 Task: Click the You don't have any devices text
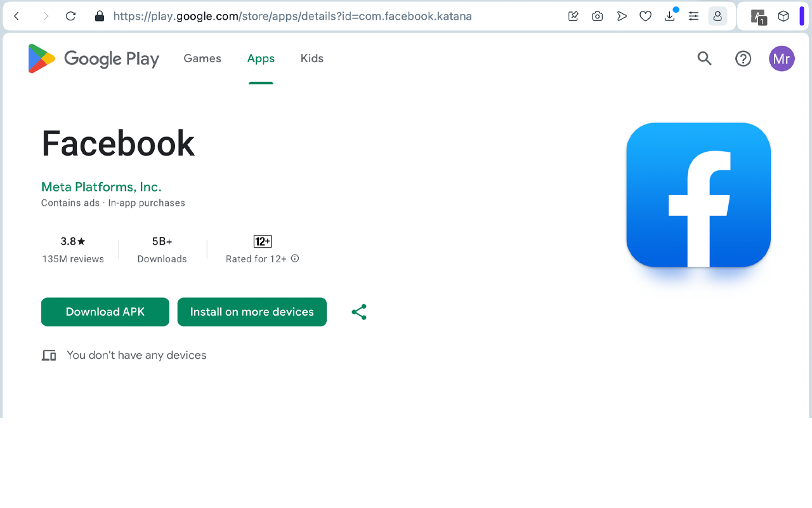[136, 355]
